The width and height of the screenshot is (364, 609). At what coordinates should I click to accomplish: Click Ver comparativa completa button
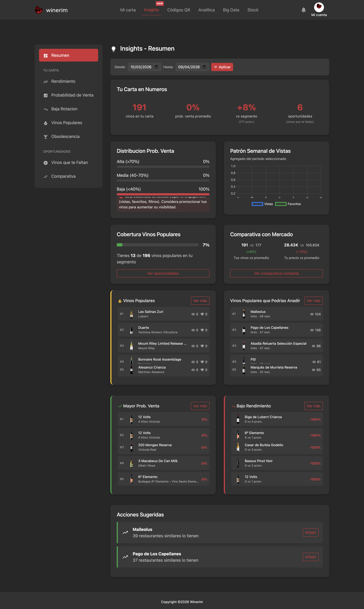[276, 273]
